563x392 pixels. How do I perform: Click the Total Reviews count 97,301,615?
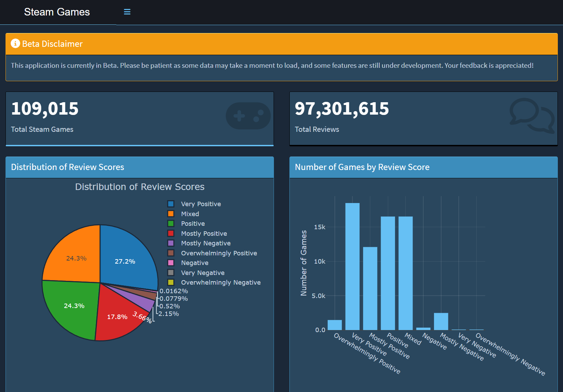pos(342,109)
